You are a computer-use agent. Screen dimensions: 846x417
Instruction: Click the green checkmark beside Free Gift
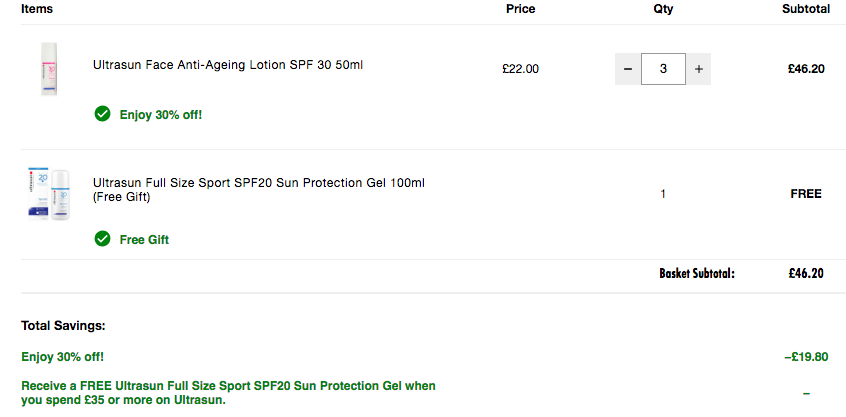pyautogui.click(x=102, y=238)
